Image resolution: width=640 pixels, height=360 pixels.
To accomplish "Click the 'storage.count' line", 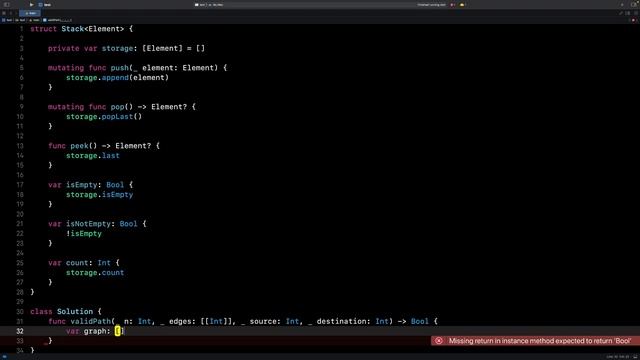I will click(x=95, y=273).
